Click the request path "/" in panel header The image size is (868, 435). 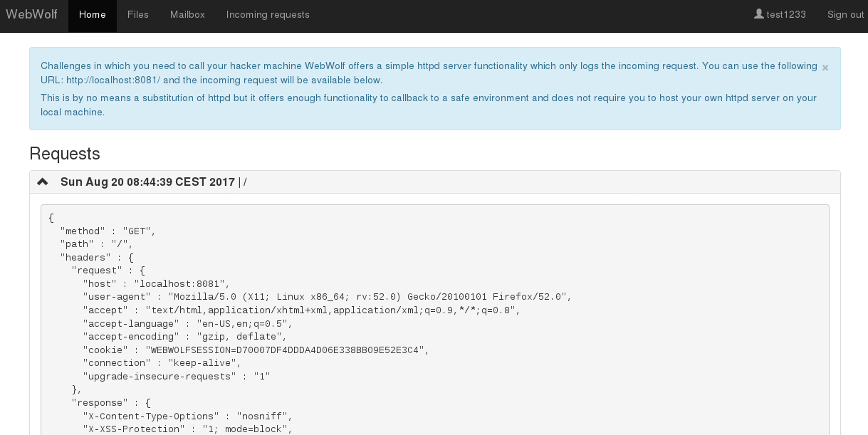(245, 182)
